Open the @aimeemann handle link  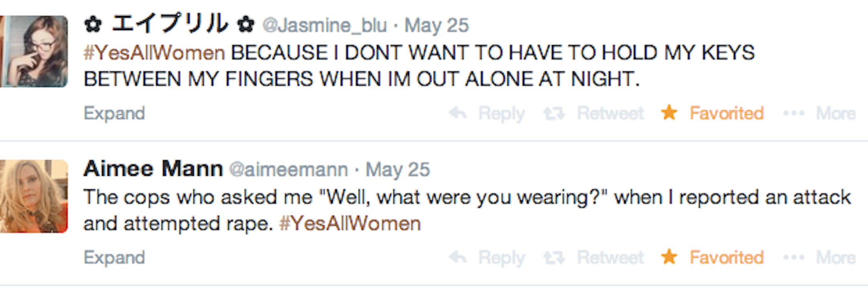[x=288, y=170]
